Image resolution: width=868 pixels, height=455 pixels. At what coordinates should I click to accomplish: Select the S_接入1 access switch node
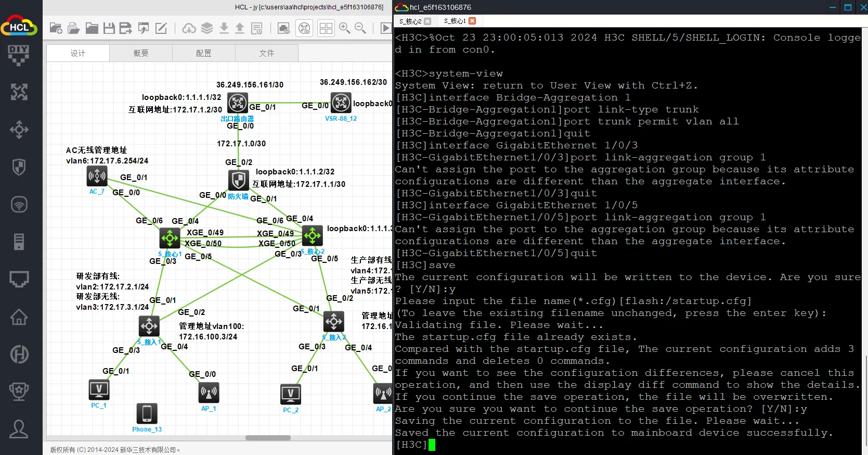(149, 326)
